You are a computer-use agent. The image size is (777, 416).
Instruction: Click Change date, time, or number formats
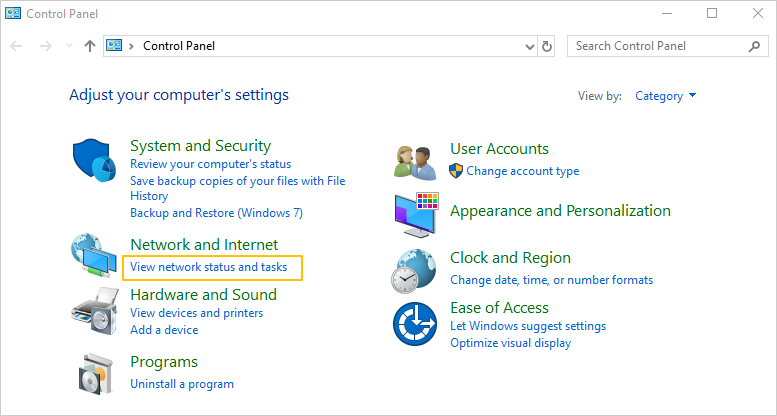(x=551, y=280)
